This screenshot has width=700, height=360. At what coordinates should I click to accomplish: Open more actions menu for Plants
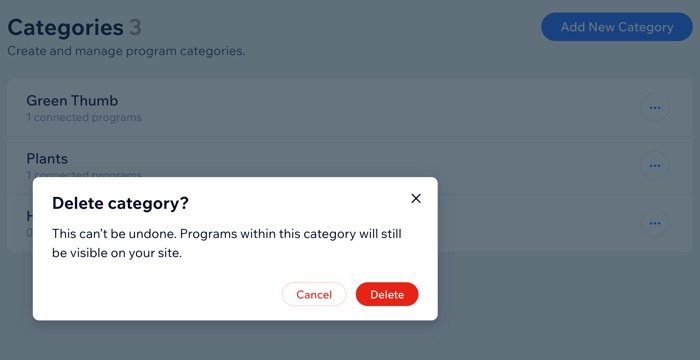654,166
